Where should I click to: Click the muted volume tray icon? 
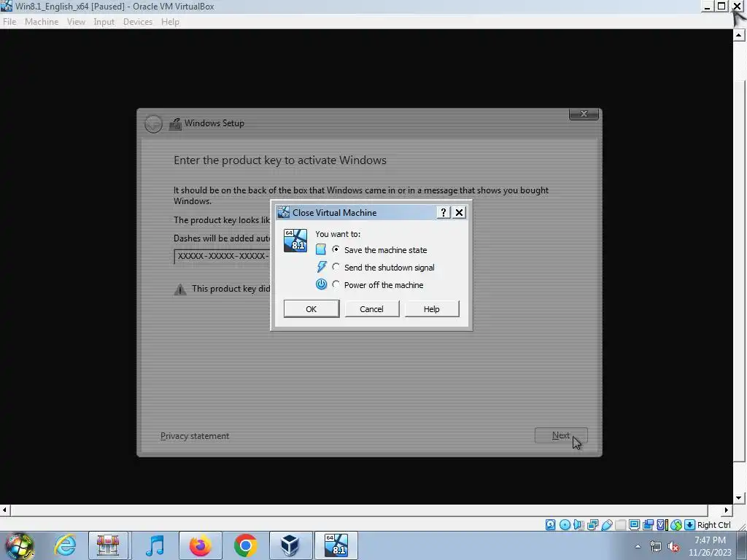click(673, 547)
